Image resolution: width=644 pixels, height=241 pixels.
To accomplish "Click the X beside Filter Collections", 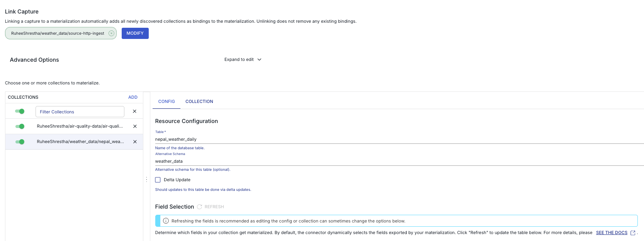I will (x=134, y=111).
